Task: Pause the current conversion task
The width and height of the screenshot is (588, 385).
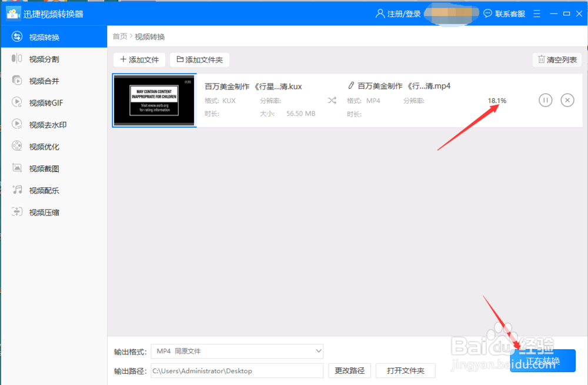Action: coord(545,100)
